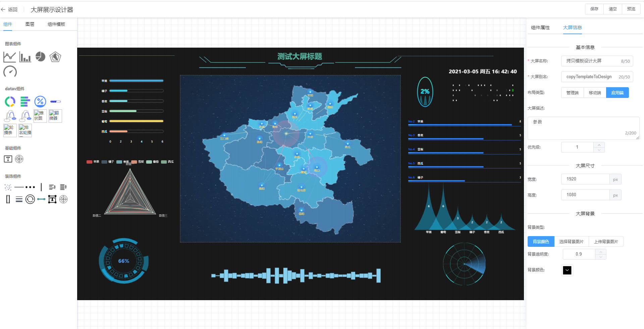
Task: Pick the datav percent circle icon
Action: [40, 101]
